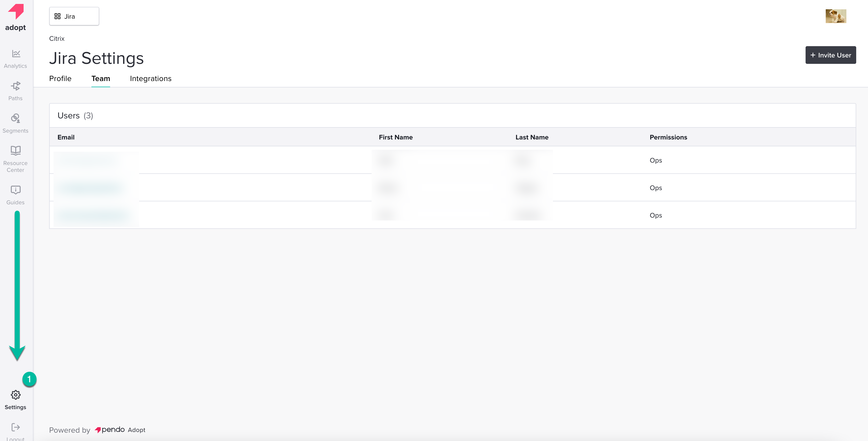This screenshot has height=441, width=868.
Task: Select the Team tab
Action: (101, 78)
